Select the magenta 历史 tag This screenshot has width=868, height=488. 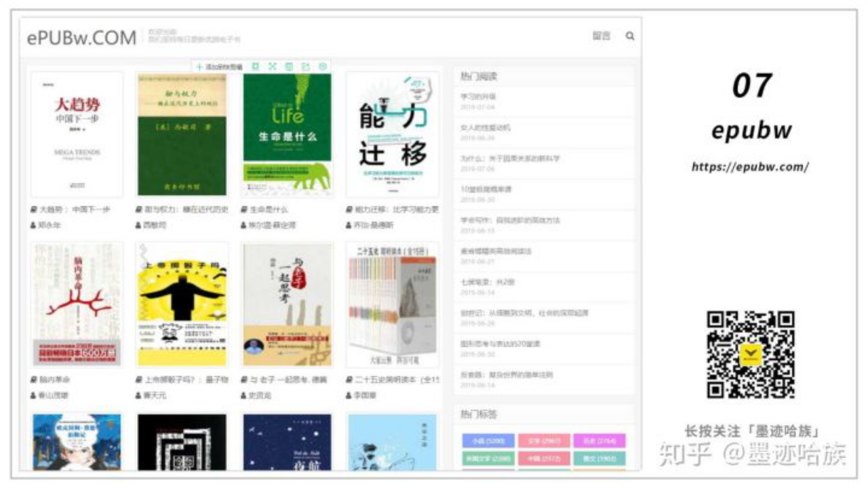click(599, 441)
